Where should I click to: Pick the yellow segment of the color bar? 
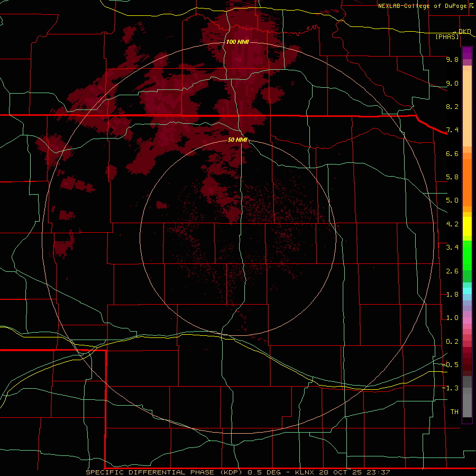coord(467,226)
